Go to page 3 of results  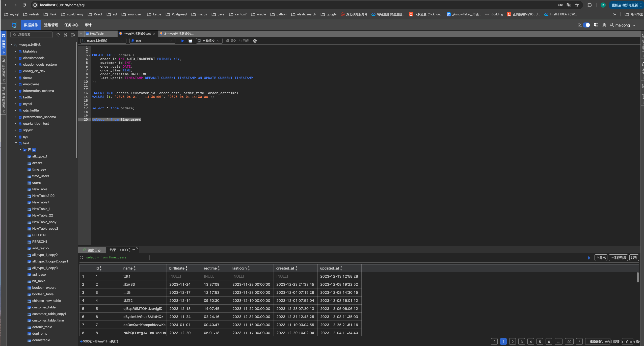[x=522, y=342]
